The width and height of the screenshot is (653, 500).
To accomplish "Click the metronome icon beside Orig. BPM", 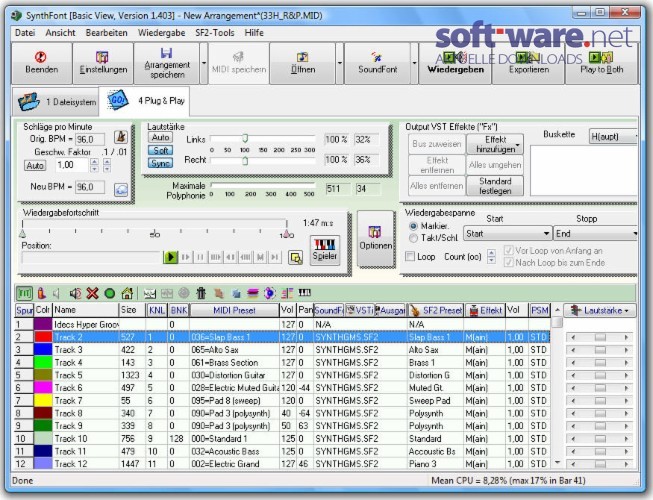I will (x=121, y=137).
